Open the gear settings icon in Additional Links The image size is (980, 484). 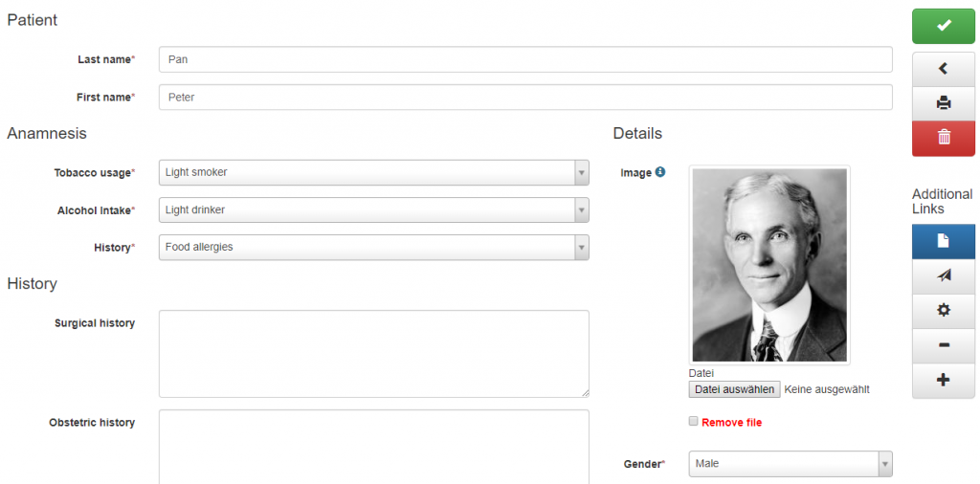click(943, 310)
